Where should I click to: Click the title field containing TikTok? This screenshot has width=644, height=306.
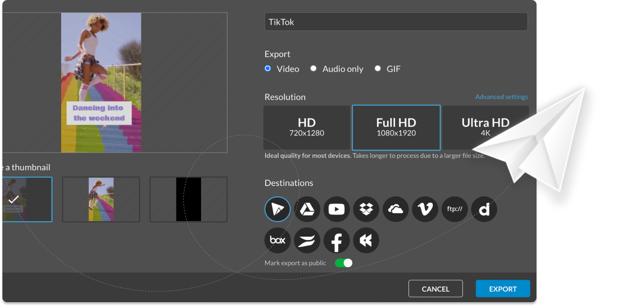tap(396, 22)
